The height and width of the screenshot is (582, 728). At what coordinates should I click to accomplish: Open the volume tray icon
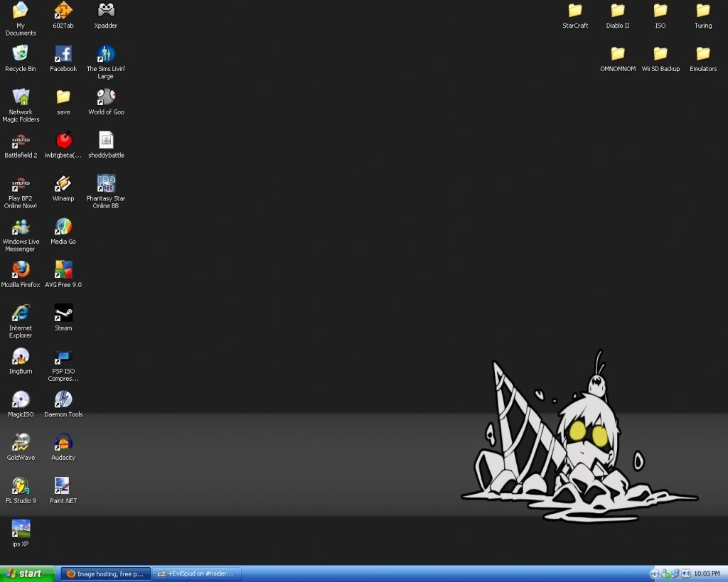tap(686, 573)
